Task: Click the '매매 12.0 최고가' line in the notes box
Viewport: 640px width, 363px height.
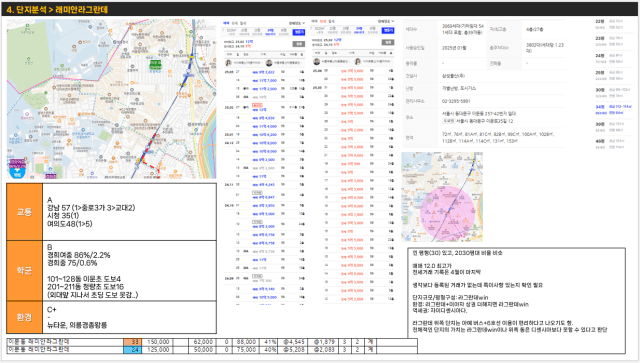Action: (x=432, y=266)
